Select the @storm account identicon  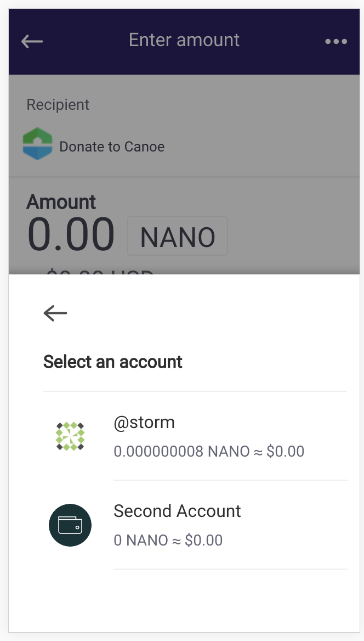pyautogui.click(x=70, y=436)
